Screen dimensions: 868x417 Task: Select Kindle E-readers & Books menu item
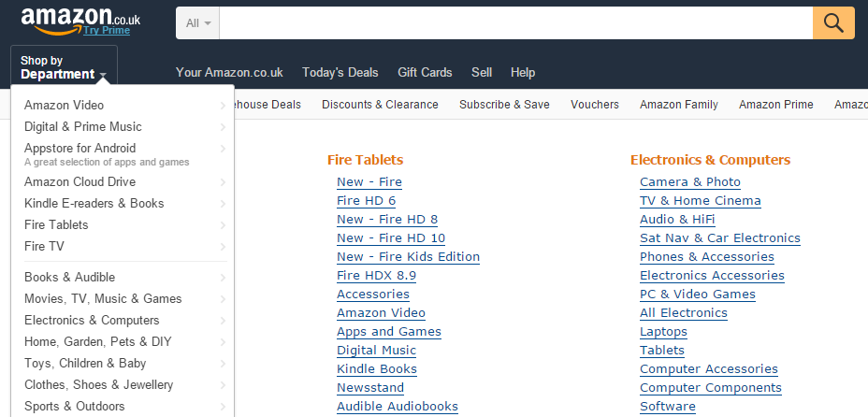tap(94, 204)
